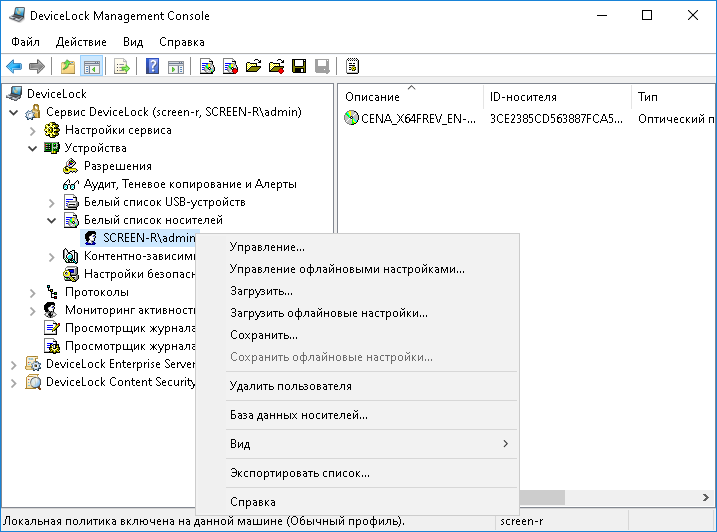This screenshot has width=717, height=532.
Task: Open the Действие menu in menu bar
Action: point(81,42)
